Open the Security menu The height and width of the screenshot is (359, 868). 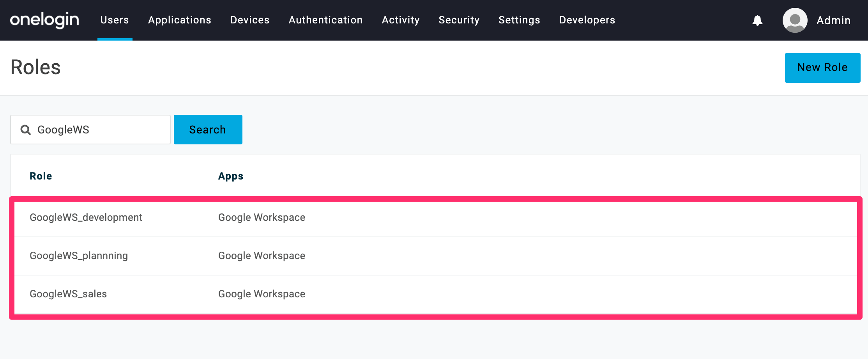(459, 20)
